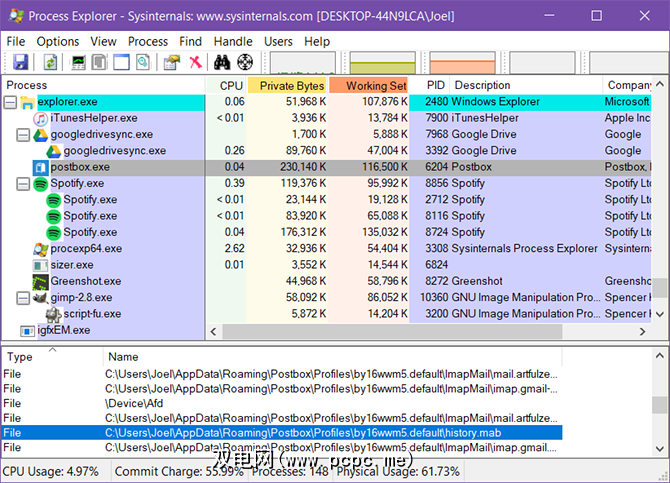Screen dimensions: 670x483
Task: Open the Properties toolbar icon
Action: (x=172, y=62)
